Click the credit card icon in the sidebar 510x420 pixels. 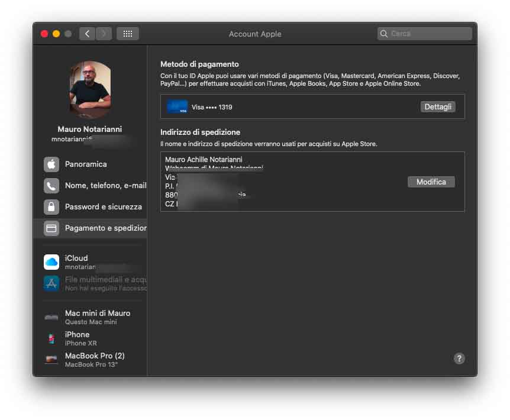click(51, 228)
